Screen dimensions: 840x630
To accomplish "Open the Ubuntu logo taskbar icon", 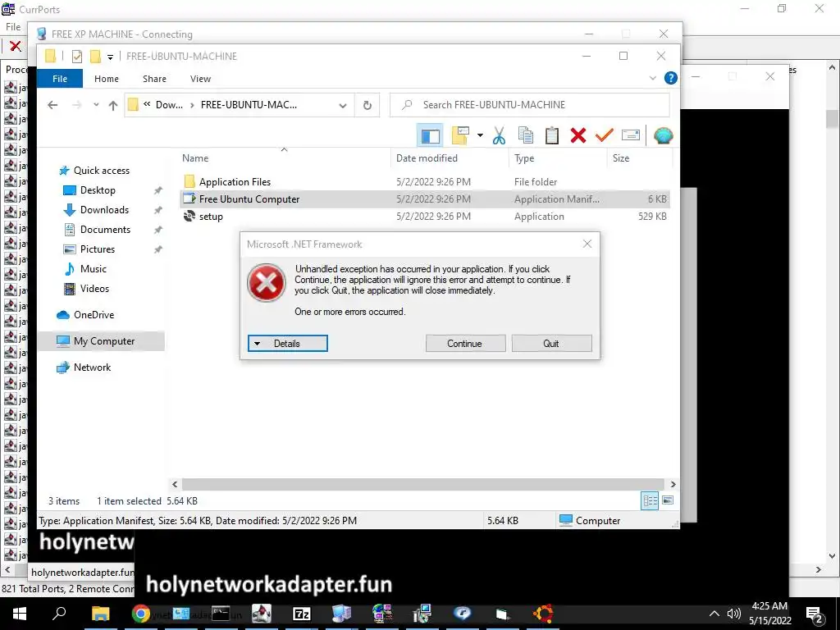I will click(543, 614).
